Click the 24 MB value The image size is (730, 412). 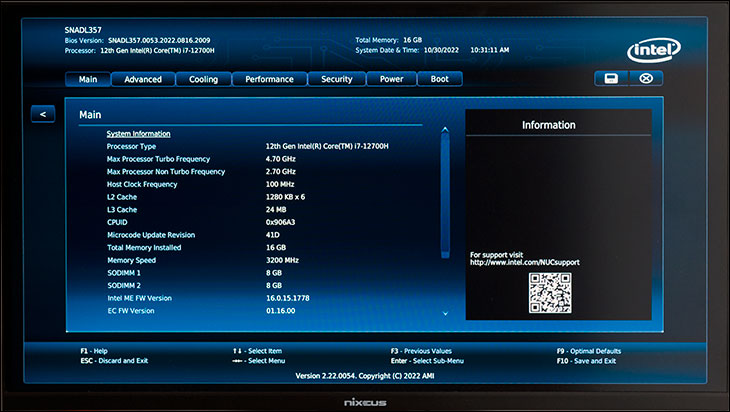pos(276,209)
